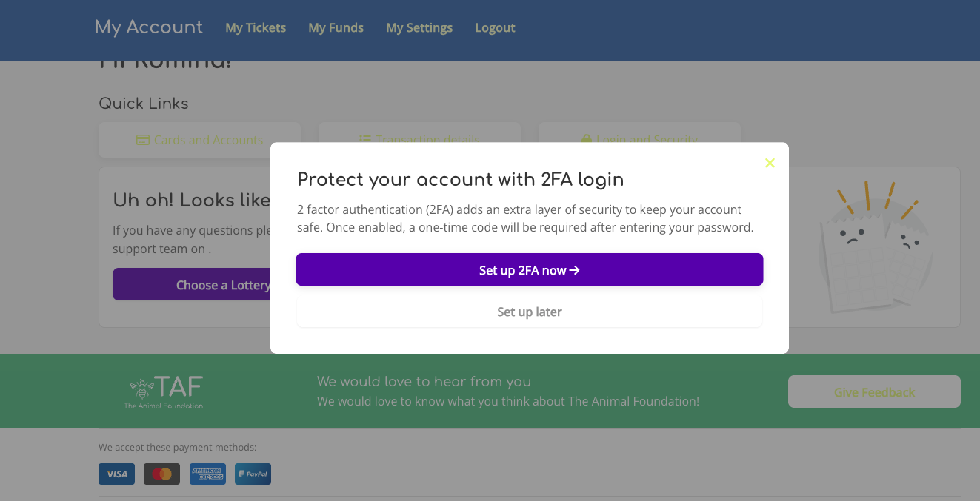The width and height of the screenshot is (980, 501).
Task: Choose Set up later in the dialog
Action: click(x=529, y=312)
